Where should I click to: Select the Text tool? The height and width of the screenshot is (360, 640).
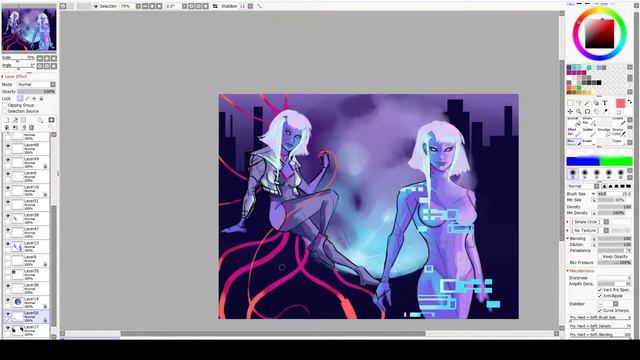(605, 103)
